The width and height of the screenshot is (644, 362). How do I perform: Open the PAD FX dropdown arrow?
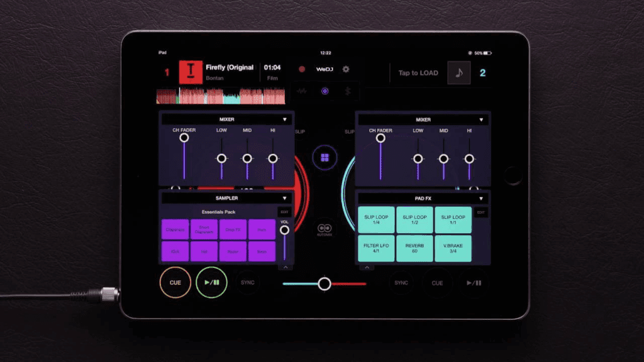[x=480, y=199]
